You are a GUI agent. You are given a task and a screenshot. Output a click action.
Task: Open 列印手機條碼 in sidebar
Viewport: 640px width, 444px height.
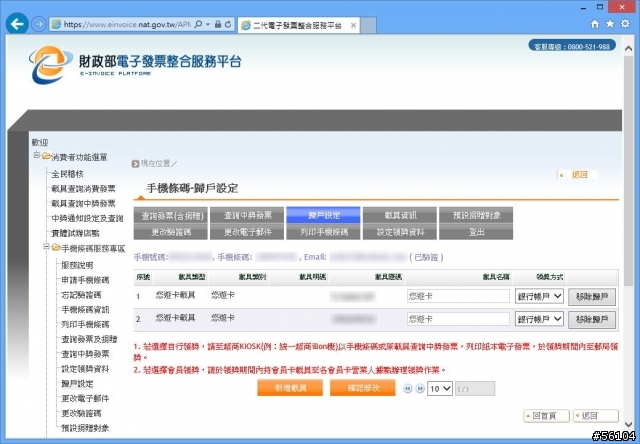[85, 325]
